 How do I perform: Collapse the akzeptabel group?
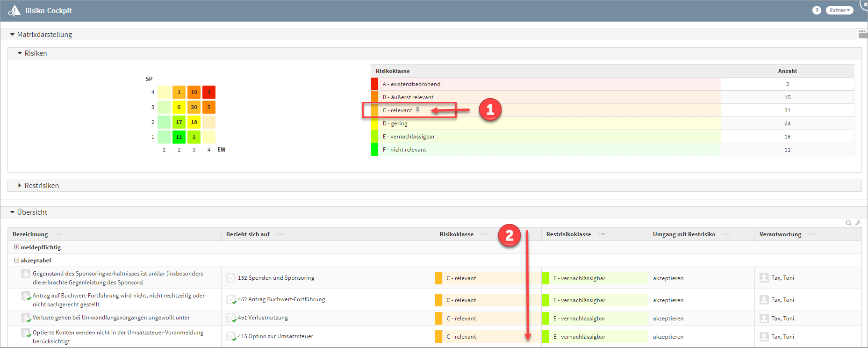pos(16,261)
